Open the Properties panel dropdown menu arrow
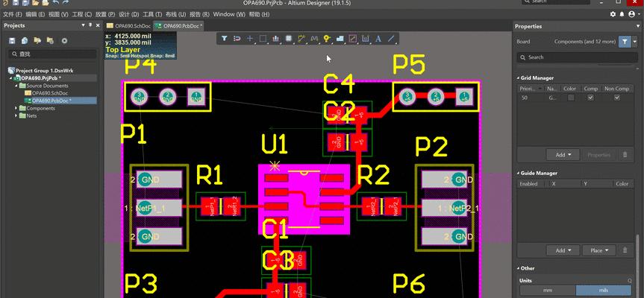644x298 pixels. click(x=637, y=26)
